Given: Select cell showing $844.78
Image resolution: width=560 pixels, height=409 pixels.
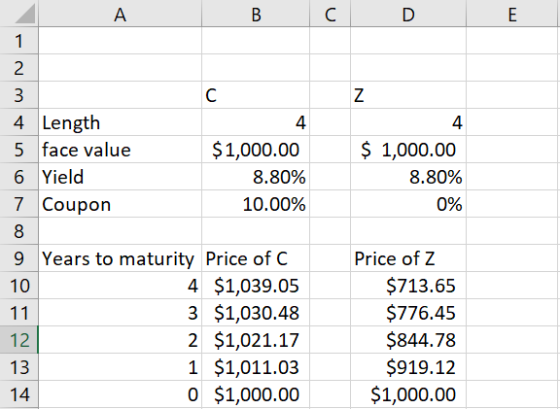Looking at the screenshot, I should click(408, 340).
